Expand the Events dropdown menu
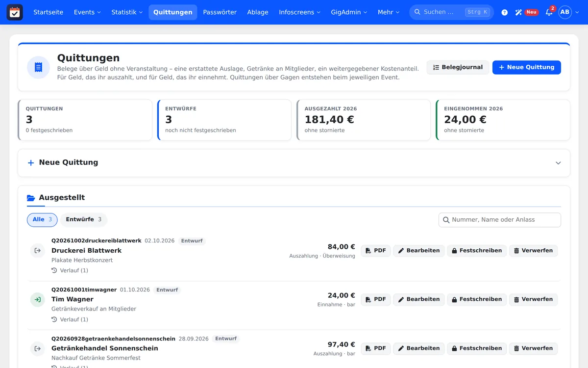 (x=87, y=12)
